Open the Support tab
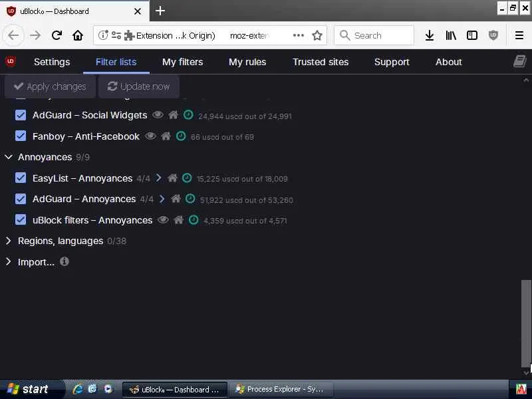The width and height of the screenshot is (532, 399). pos(392,62)
